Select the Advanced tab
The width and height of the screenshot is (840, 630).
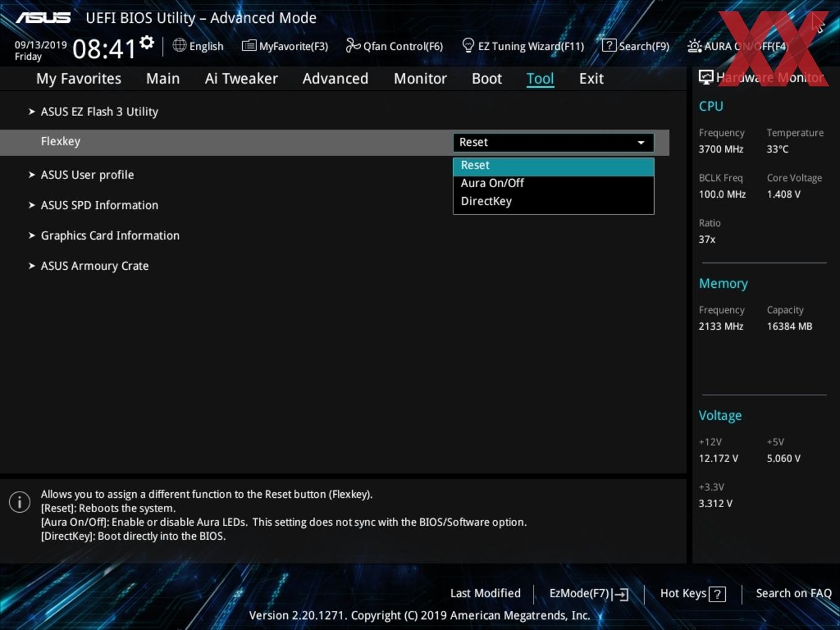335,78
